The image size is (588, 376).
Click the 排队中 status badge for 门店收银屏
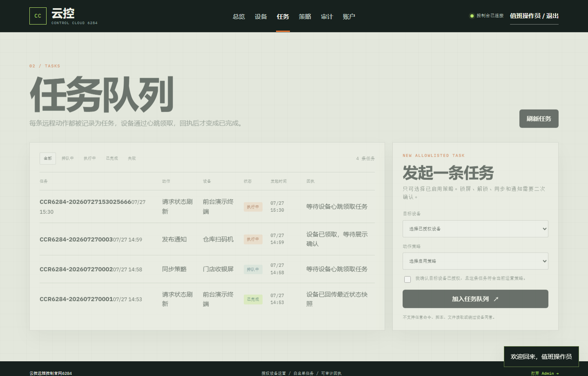253,269
